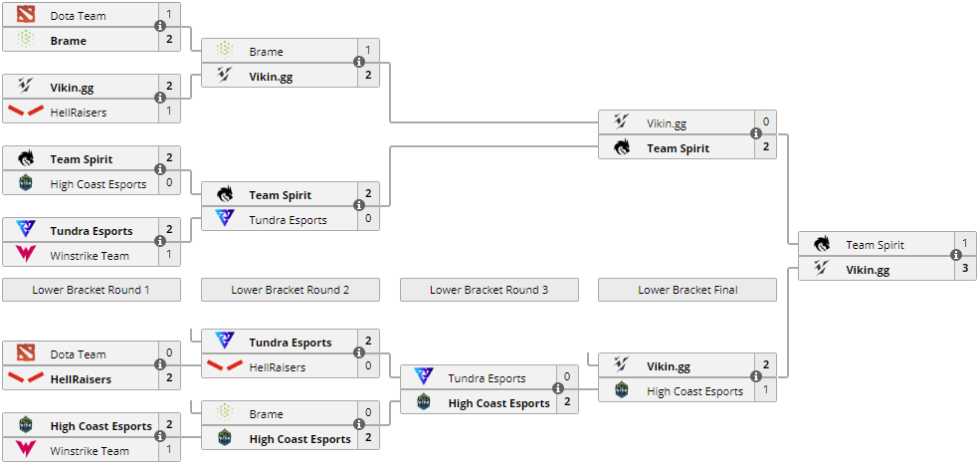This screenshot has height=465, width=980.
Task: Click Winstrike Team logo in the Tundra Esports match
Action: pos(26,256)
